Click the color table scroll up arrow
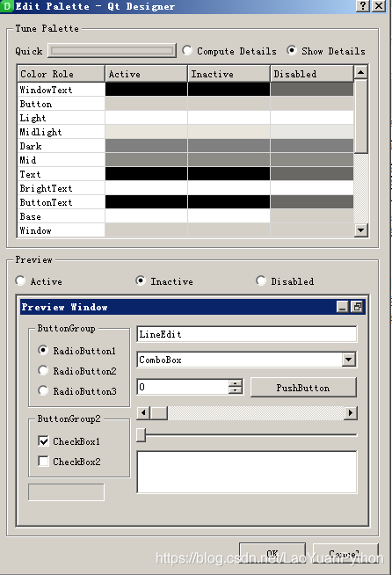The image size is (392, 575). (361, 73)
